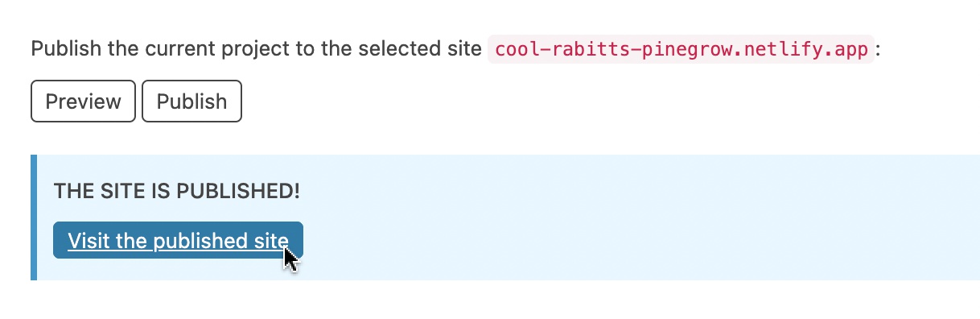Preview the project before publishing

(83, 101)
